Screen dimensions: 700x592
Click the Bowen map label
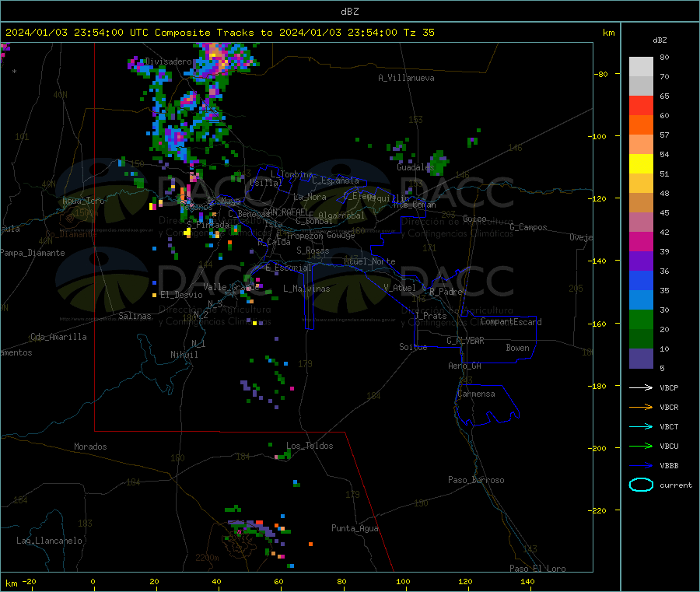[517, 348]
